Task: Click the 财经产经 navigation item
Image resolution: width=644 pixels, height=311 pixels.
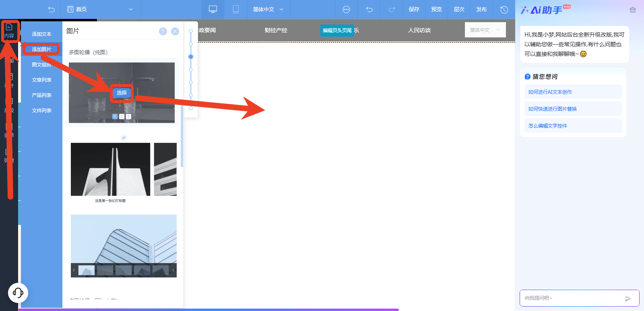Action: (x=276, y=31)
